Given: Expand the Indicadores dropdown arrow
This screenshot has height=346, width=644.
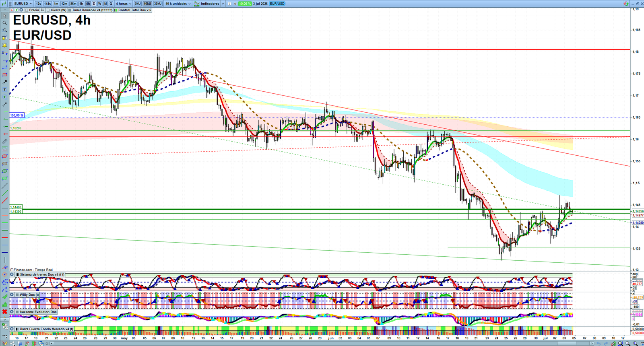Looking at the screenshot, I should click(x=223, y=4).
